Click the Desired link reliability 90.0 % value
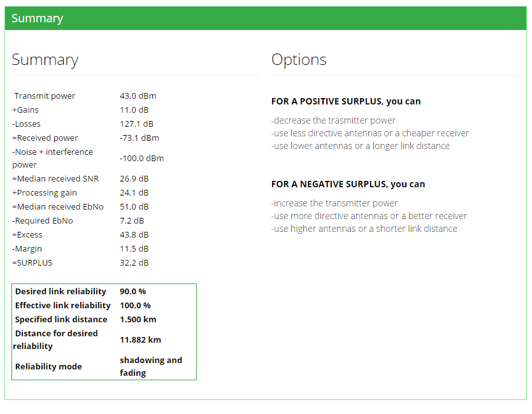The height and width of the screenshot is (414, 532). (x=133, y=292)
